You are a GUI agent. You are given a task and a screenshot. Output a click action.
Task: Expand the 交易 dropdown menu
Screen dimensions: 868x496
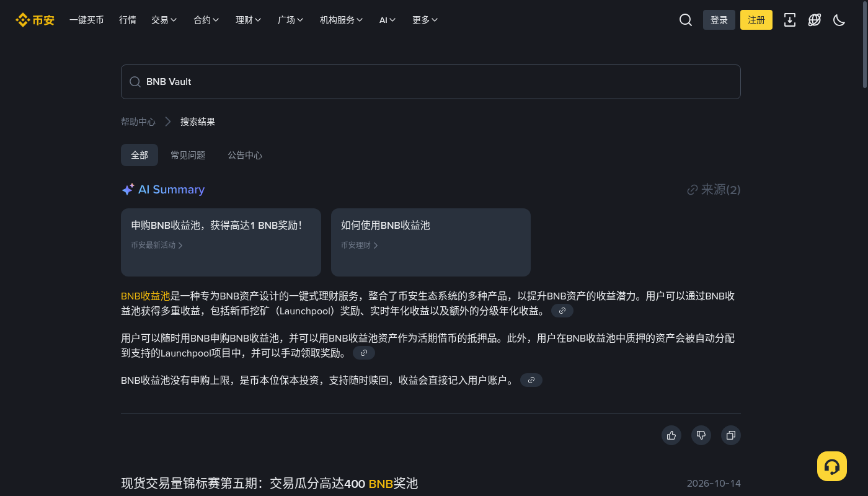click(164, 20)
